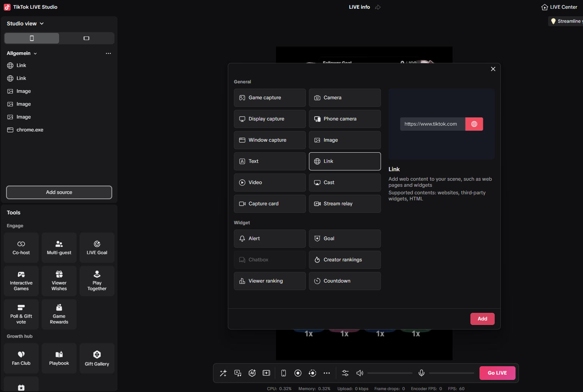Choose Cast source type

(x=345, y=183)
